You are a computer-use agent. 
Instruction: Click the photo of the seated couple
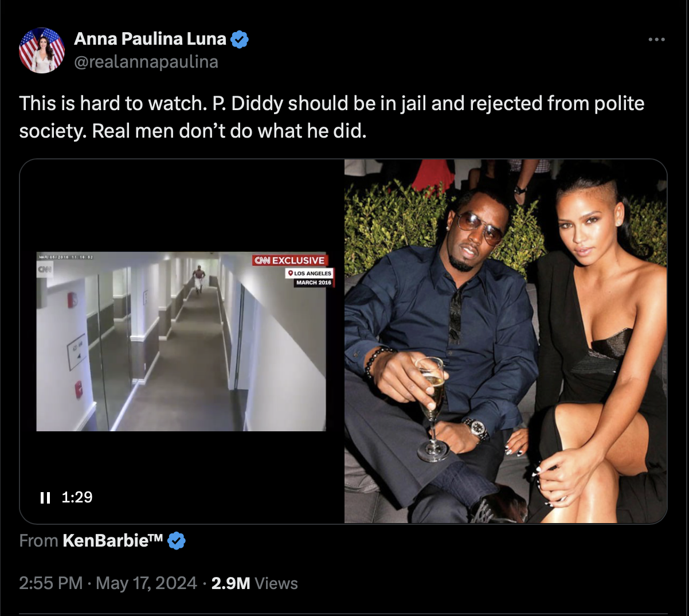tap(506, 341)
